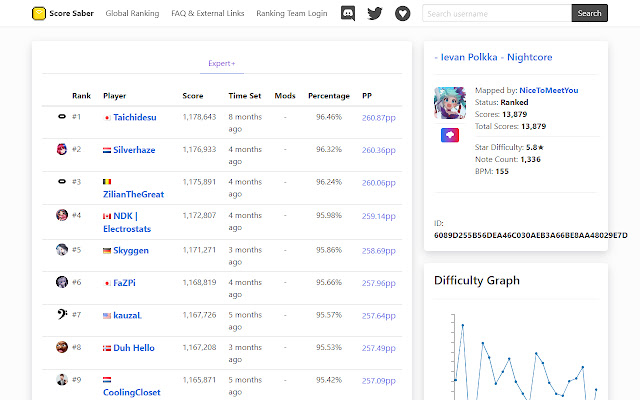
Task: Click Silverhaze's avatar image
Action: (62, 149)
